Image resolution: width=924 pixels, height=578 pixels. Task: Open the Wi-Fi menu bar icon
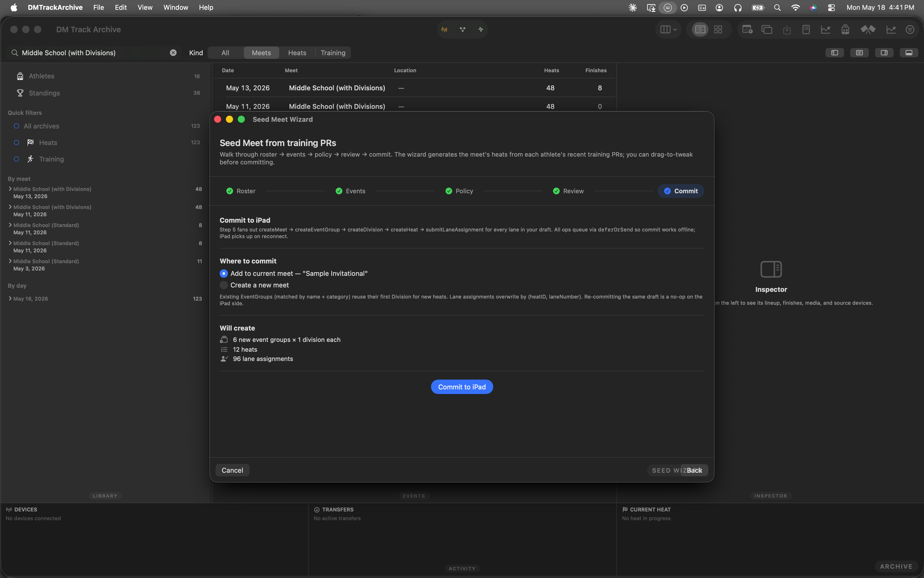pos(795,7)
